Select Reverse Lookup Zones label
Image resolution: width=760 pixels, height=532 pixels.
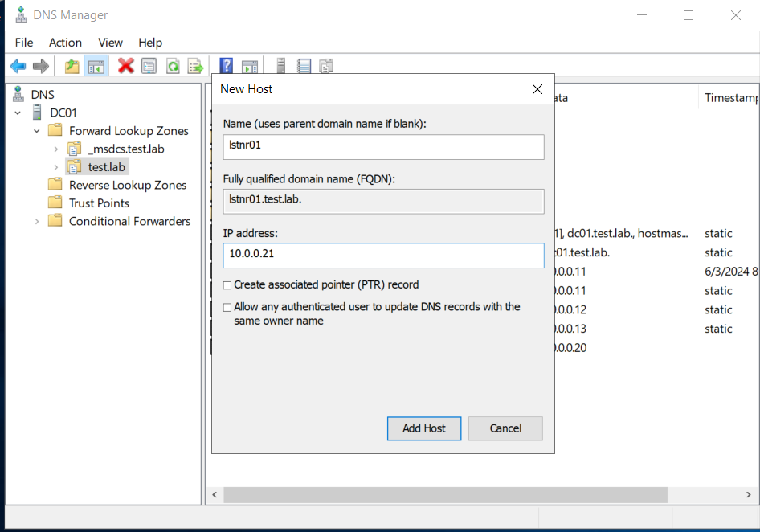128,186
